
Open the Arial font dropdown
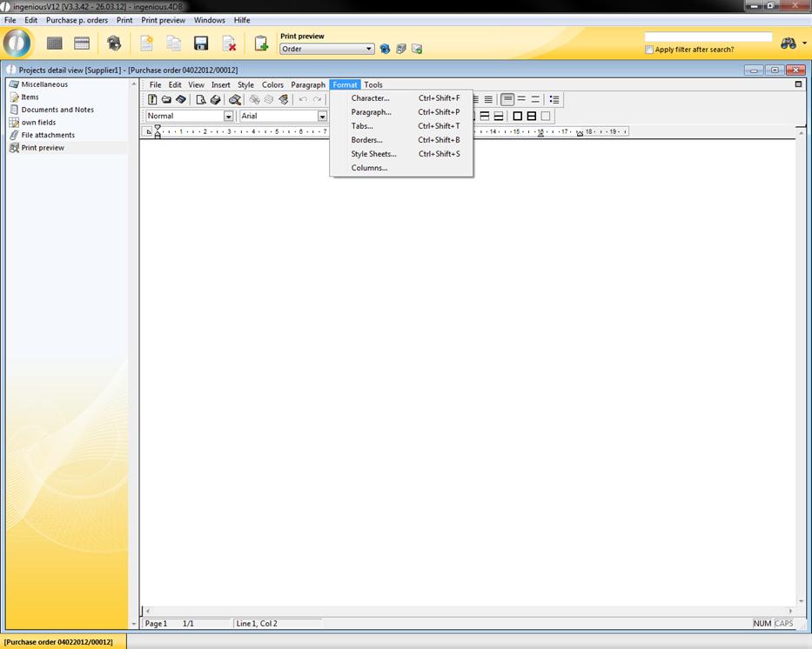click(322, 117)
